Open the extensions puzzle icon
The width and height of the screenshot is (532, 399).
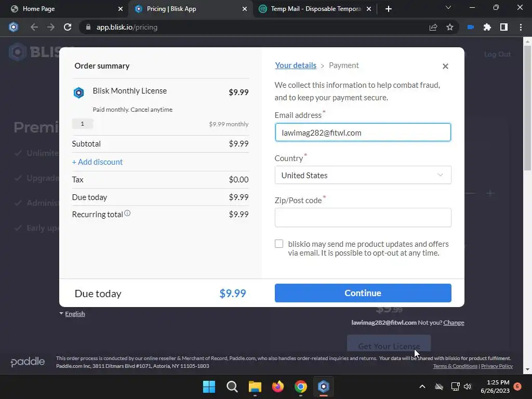[487, 27]
